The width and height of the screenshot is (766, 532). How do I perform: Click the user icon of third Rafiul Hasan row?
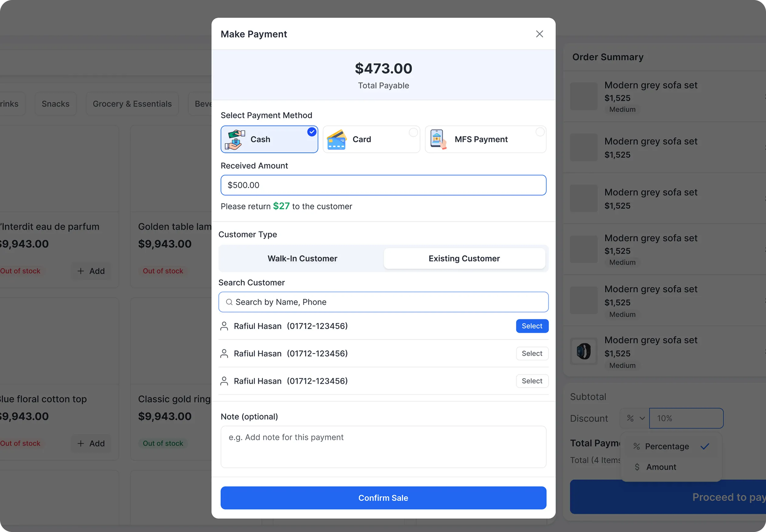[x=224, y=381]
